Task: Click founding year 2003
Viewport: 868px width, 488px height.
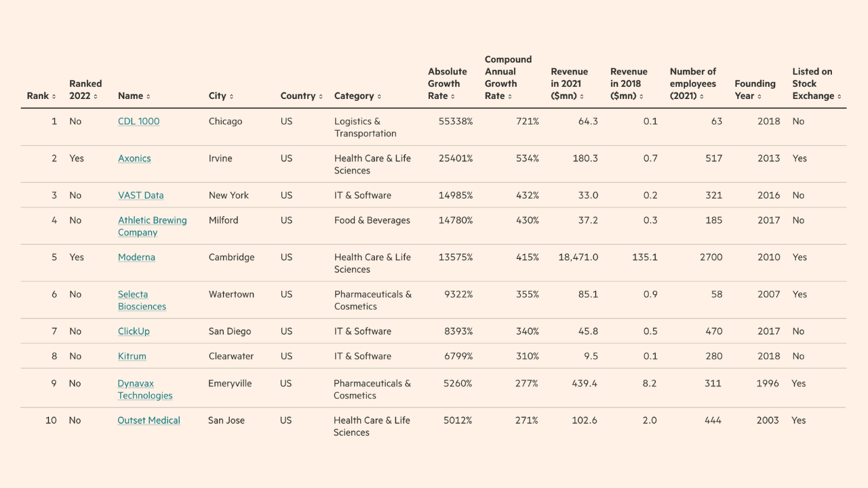Action: 768,420
